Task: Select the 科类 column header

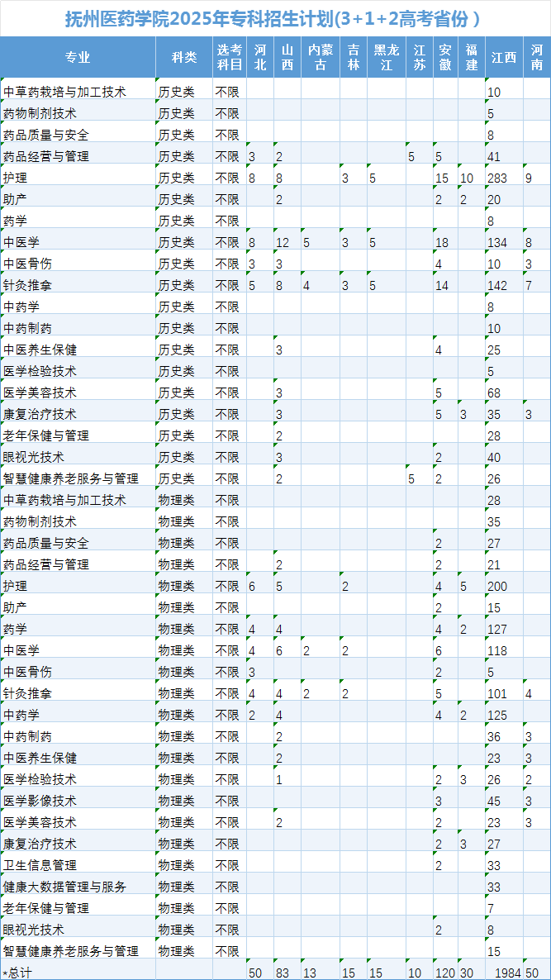Action: click(x=184, y=58)
